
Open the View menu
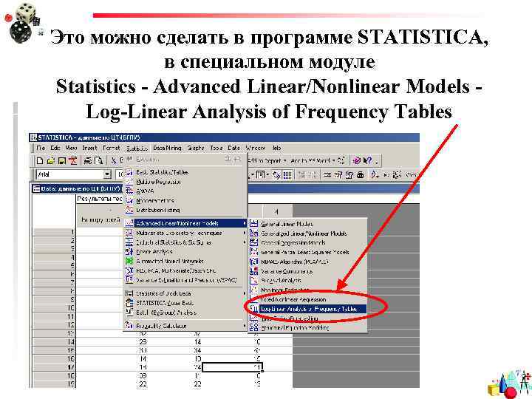71,148
